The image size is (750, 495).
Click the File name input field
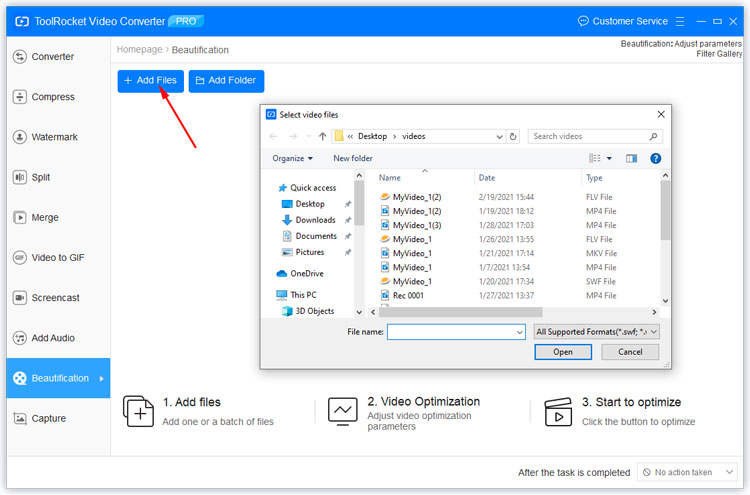pyautogui.click(x=451, y=332)
